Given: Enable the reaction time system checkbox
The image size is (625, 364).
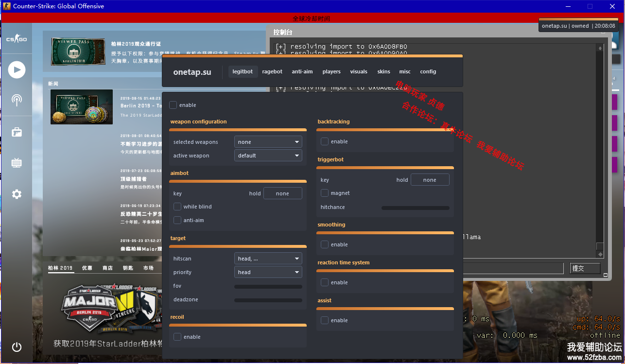Looking at the screenshot, I should [x=325, y=282].
